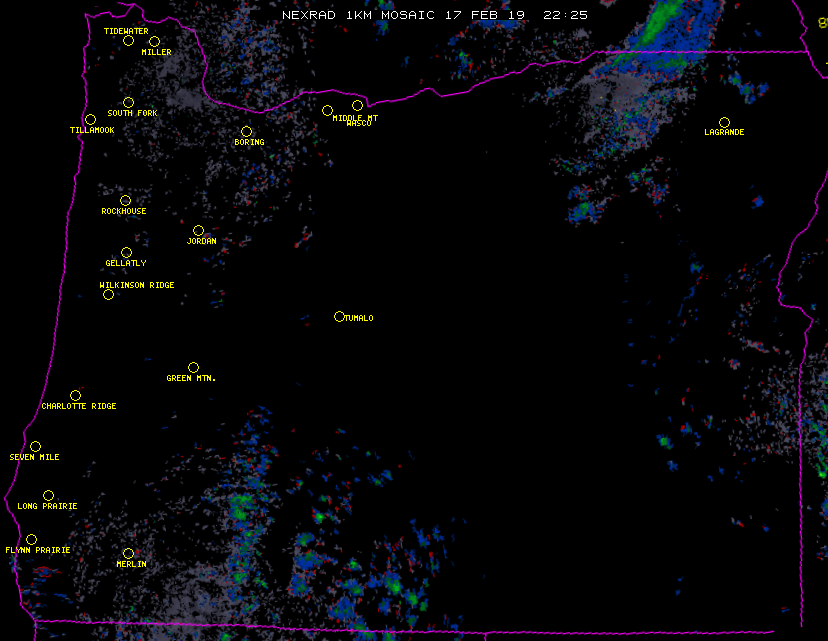Select the Tillamook station marker
828x641 pixels.
[90, 120]
